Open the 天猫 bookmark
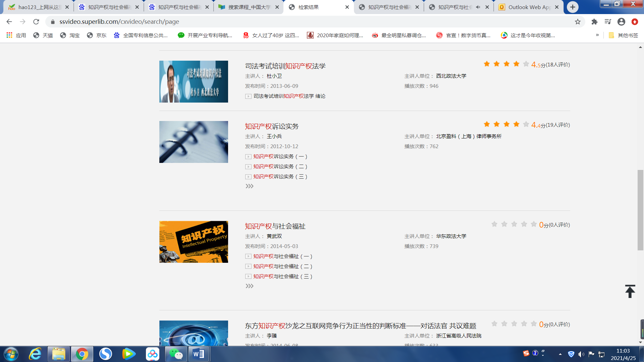This screenshot has width=644, height=362. tap(43, 35)
